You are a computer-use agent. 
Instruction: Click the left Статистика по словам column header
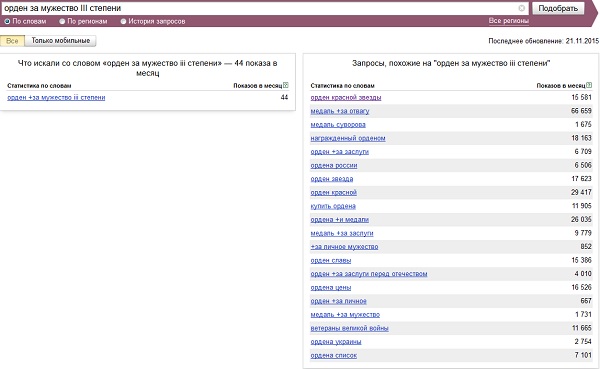click(39, 86)
